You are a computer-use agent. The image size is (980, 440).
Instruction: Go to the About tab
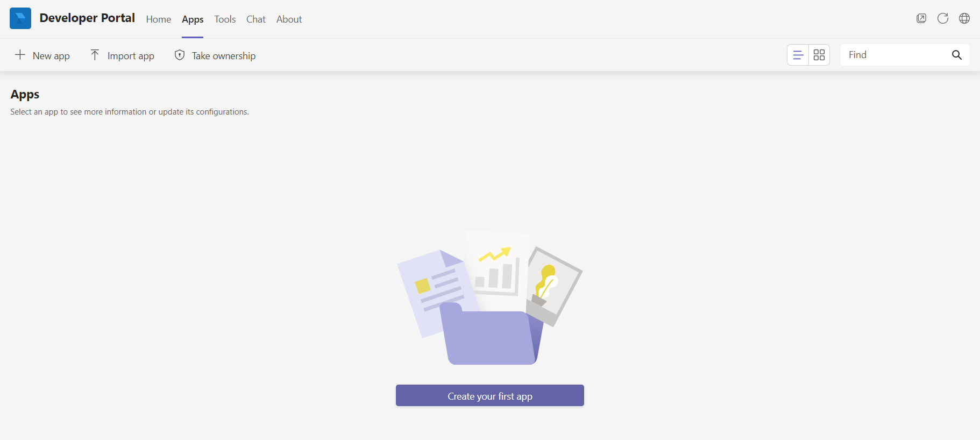[289, 19]
